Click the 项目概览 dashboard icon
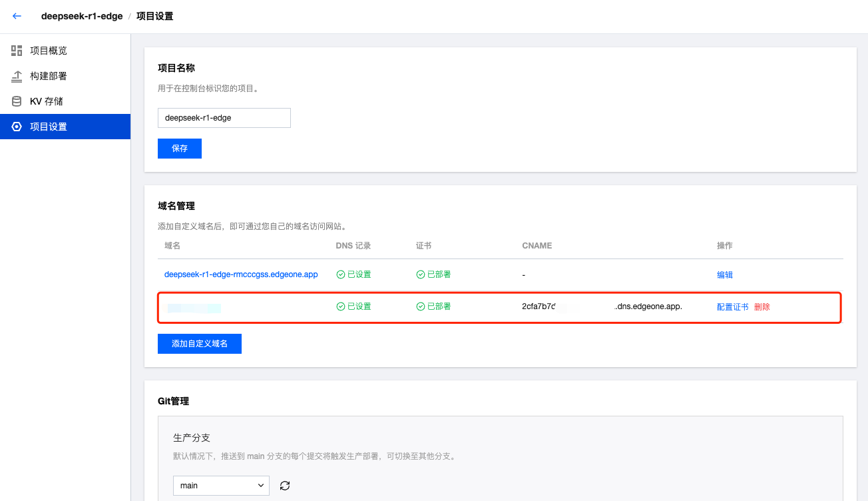Image resolution: width=868 pixels, height=501 pixels. (17, 51)
